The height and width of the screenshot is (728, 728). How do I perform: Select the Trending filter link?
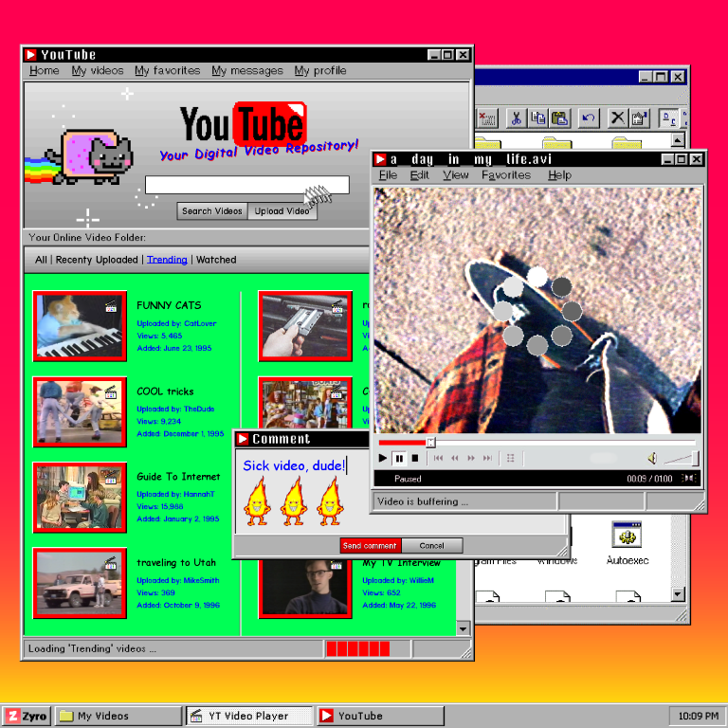pos(167,260)
